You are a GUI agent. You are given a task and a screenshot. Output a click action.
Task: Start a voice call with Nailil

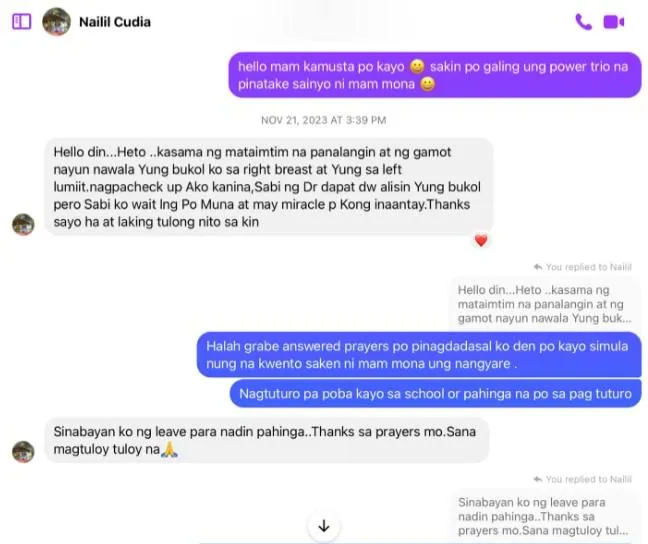pos(583,22)
